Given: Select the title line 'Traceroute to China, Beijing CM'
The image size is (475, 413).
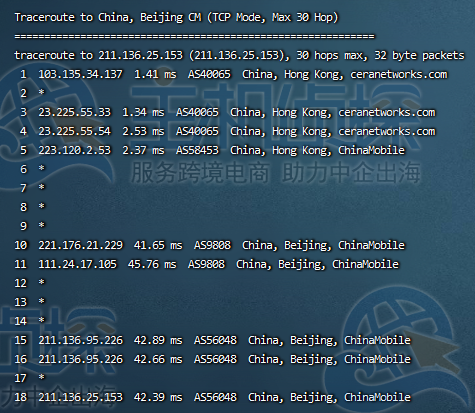Looking at the screenshot, I should coord(108,17).
